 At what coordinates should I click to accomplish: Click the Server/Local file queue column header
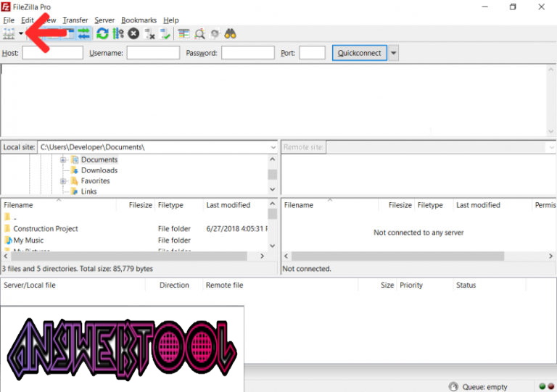[x=30, y=285]
